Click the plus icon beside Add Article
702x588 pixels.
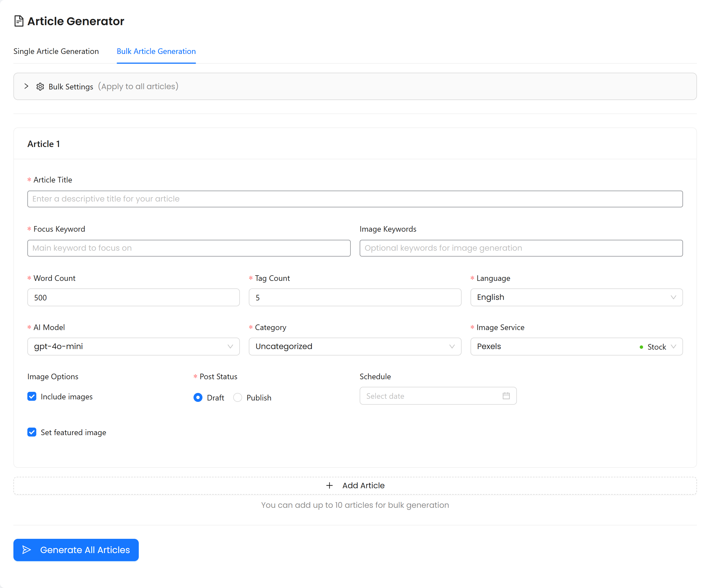click(x=329, y=485)
